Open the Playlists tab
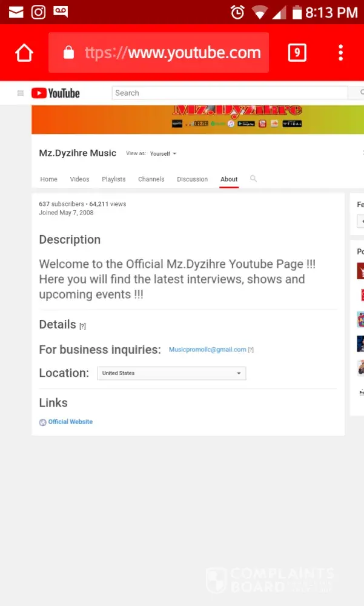The height and width of the screenshot is (606, 364). (x=113, y=179)
